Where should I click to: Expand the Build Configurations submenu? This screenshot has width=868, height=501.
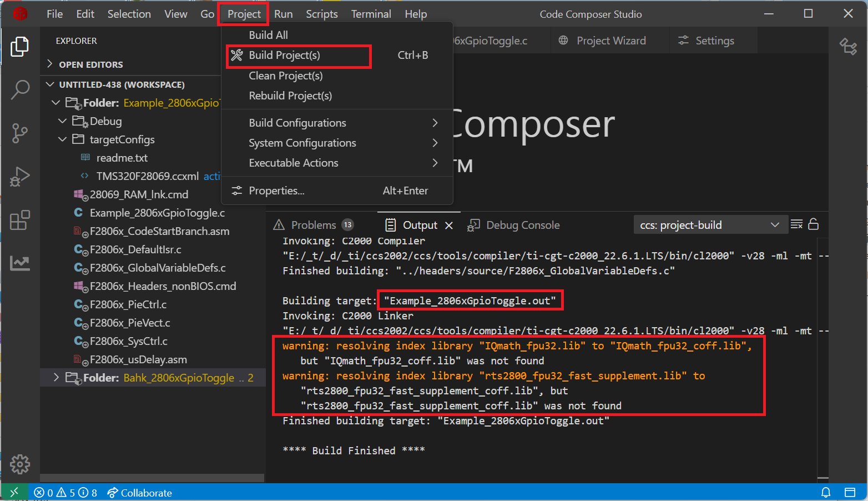[x=337, y=123]
